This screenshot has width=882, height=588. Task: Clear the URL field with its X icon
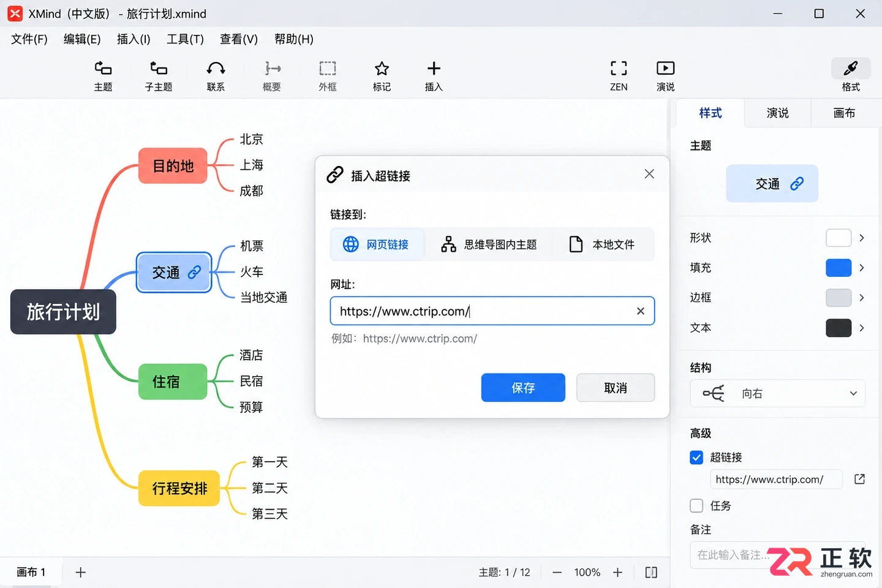[640, 311]
